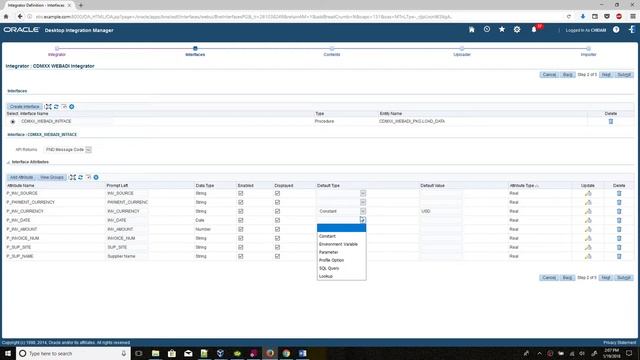Click the bottom Submit button
640x360 pixels.
coord(624,278)
